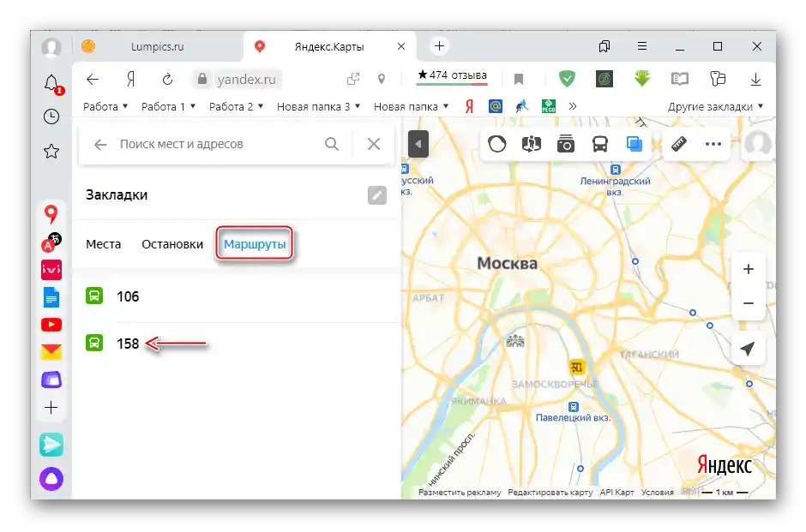Screen dimensions: 806x532
Task: Open Другие закладки dropdown
Action: (715, 106)
